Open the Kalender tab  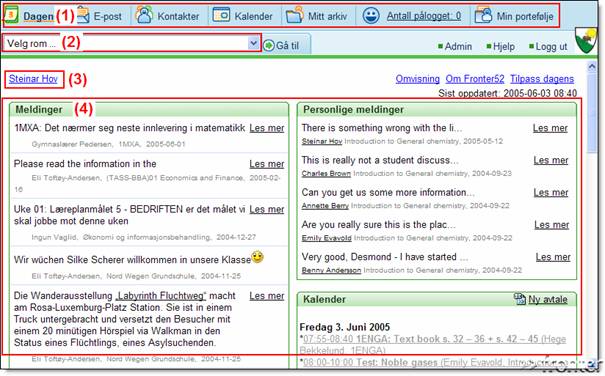pos(253,16)
